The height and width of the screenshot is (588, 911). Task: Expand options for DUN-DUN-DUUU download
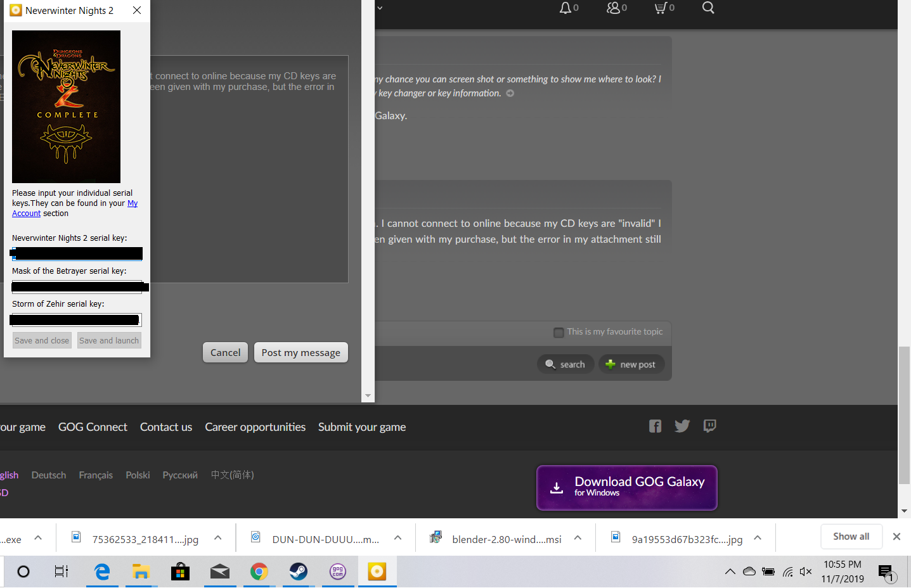coord(398,538)
